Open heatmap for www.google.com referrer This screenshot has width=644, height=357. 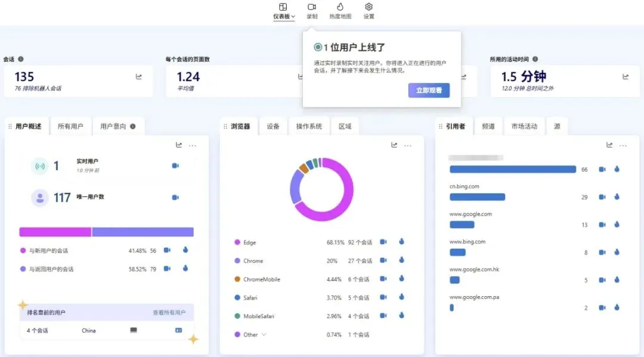(617, 224)
